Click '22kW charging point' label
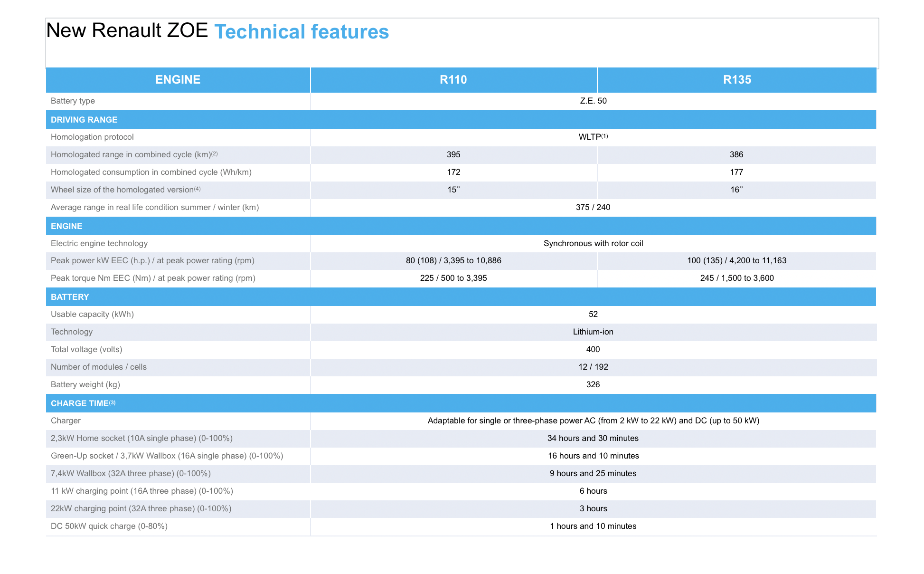The height and width of the screenshot is (574, 924). point(141,508)
